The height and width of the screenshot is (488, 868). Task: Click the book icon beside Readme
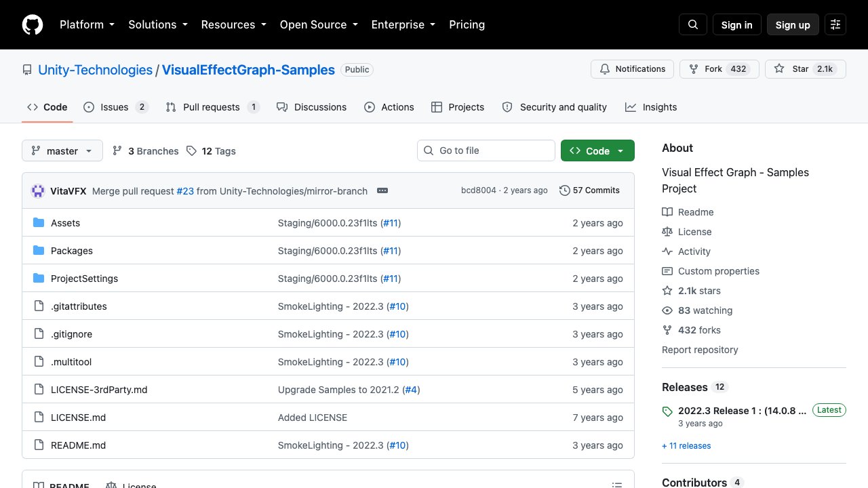tap(667, 212)
